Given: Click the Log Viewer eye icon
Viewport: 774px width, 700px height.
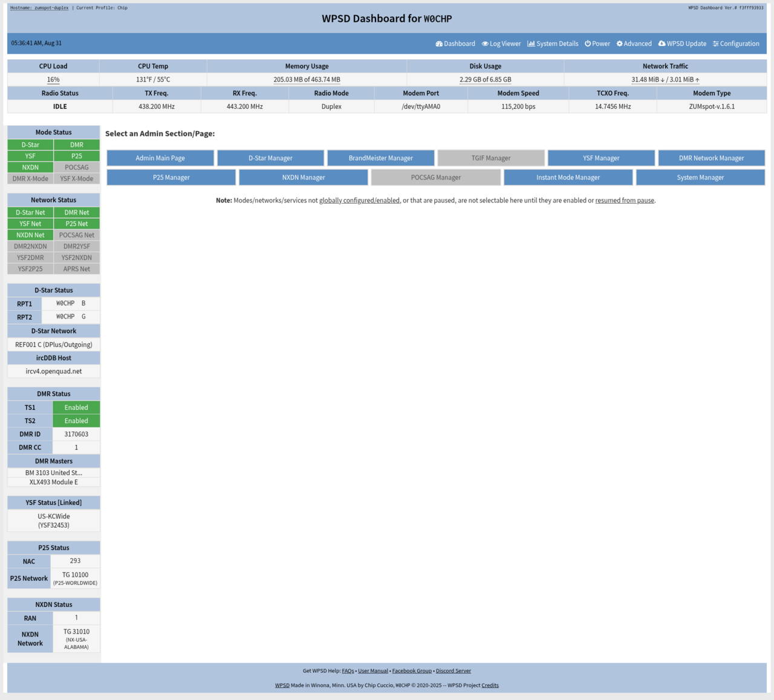Looking at the screenshot, I should click(x=484, y=44).
